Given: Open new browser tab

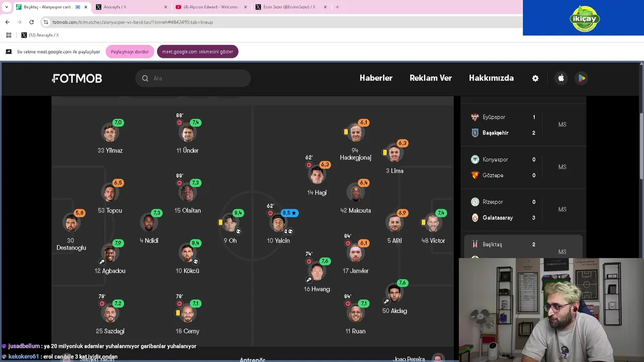Looking at the screenshot, I should pos(337,7).
